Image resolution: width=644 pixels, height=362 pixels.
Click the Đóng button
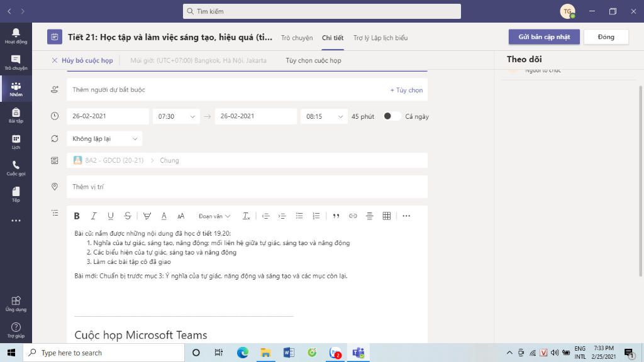tap(606, 37)
